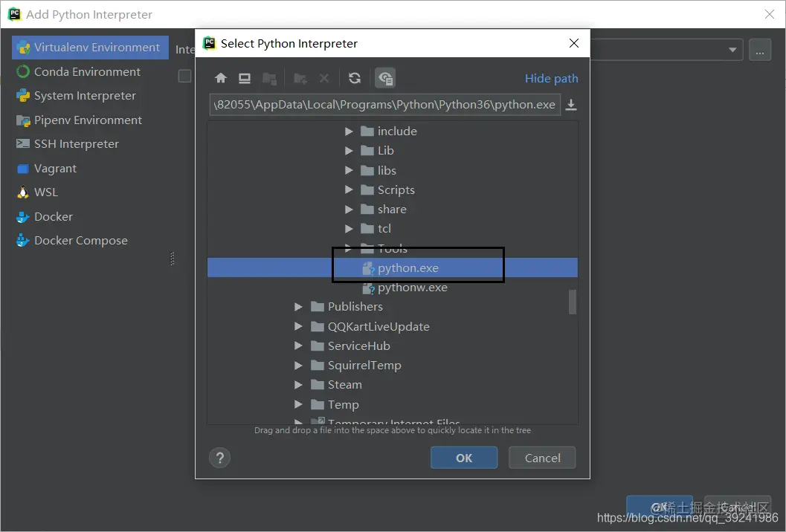Select python.exe file icon
The width and height of the screenshot is (786, 532).
(x=368, y=268)
